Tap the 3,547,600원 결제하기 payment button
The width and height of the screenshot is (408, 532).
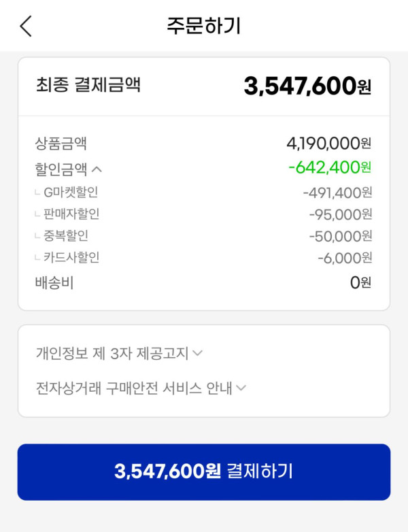[x=204, y=471]
